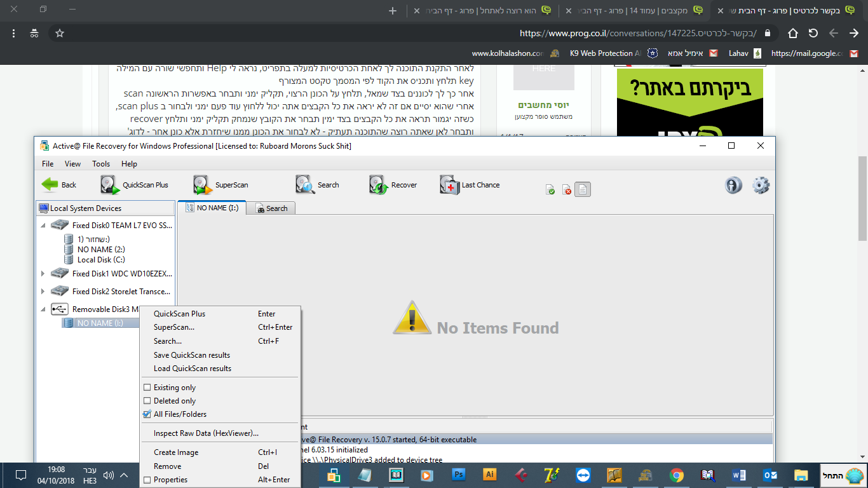Show hidden tray icons with the chevron
The height and width of the screenshot is (488, 868).
(x=124, y=475)
